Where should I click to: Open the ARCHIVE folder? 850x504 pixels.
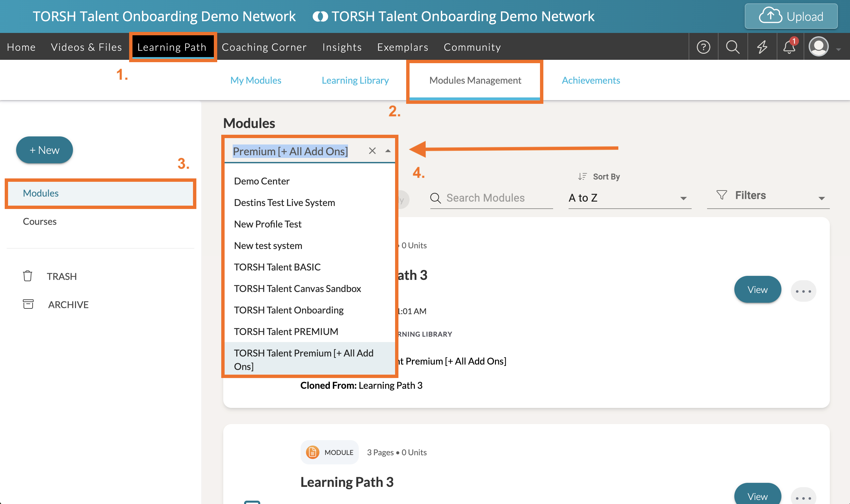click(68, 305)
